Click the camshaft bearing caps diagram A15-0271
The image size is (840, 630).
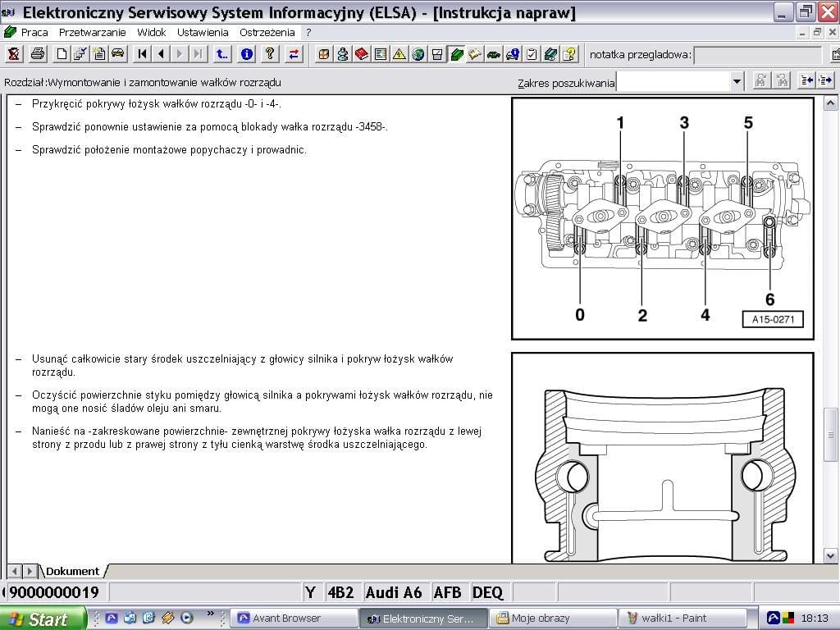[663, 218]
